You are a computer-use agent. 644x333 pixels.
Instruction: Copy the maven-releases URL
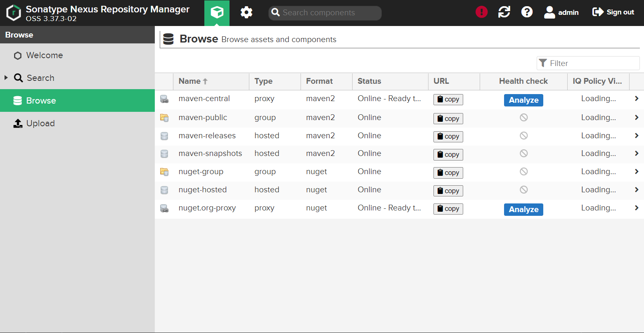click(448, 137)
